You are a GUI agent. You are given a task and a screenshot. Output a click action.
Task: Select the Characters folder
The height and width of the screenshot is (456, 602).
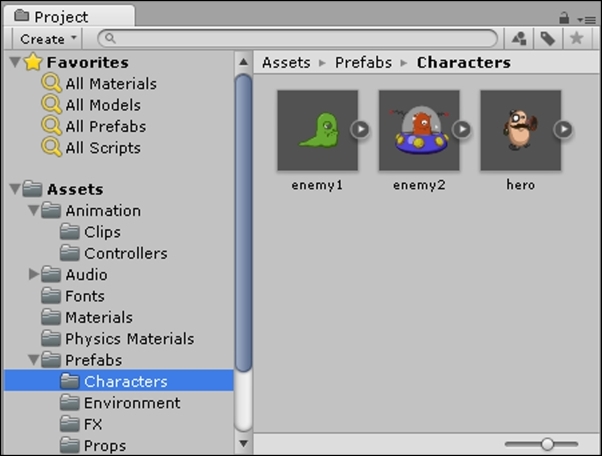click(119, 381)
